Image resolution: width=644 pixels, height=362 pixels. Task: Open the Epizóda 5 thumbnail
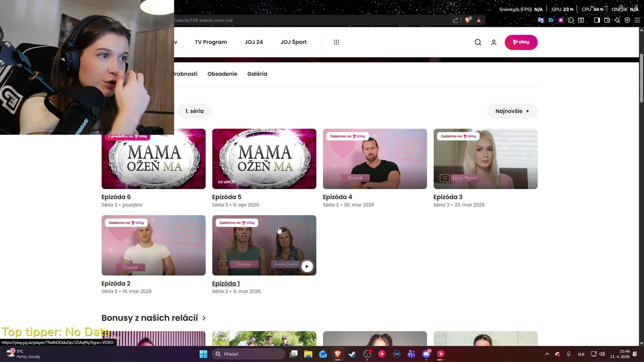point(264,159)
